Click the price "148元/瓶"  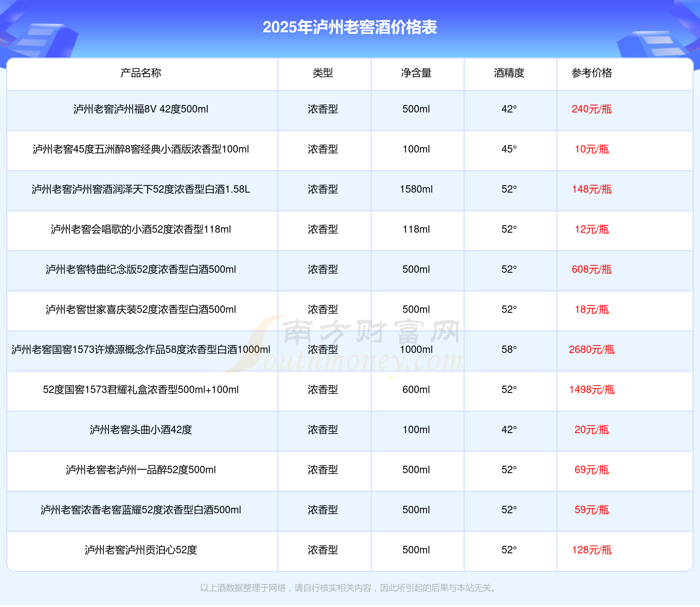(592, 189)
